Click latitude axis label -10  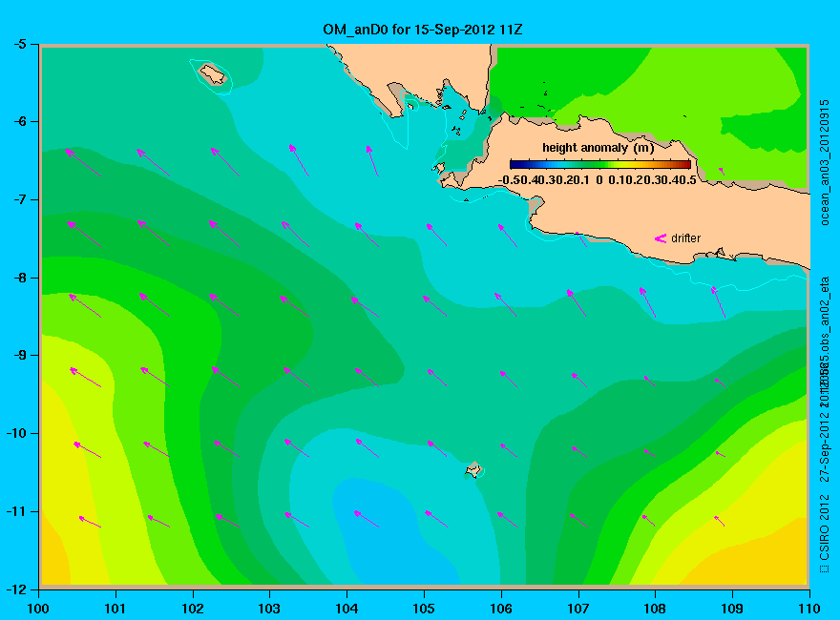point(15,433)
